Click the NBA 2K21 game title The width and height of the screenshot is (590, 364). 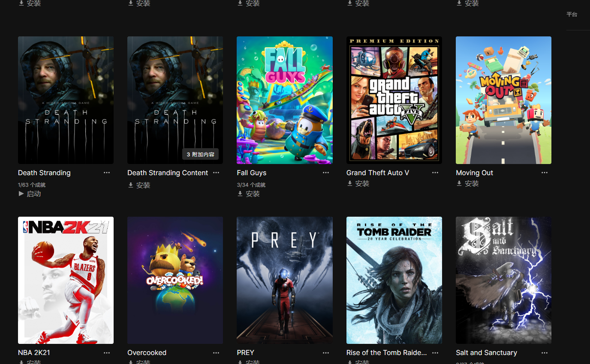tap(34, 353)
